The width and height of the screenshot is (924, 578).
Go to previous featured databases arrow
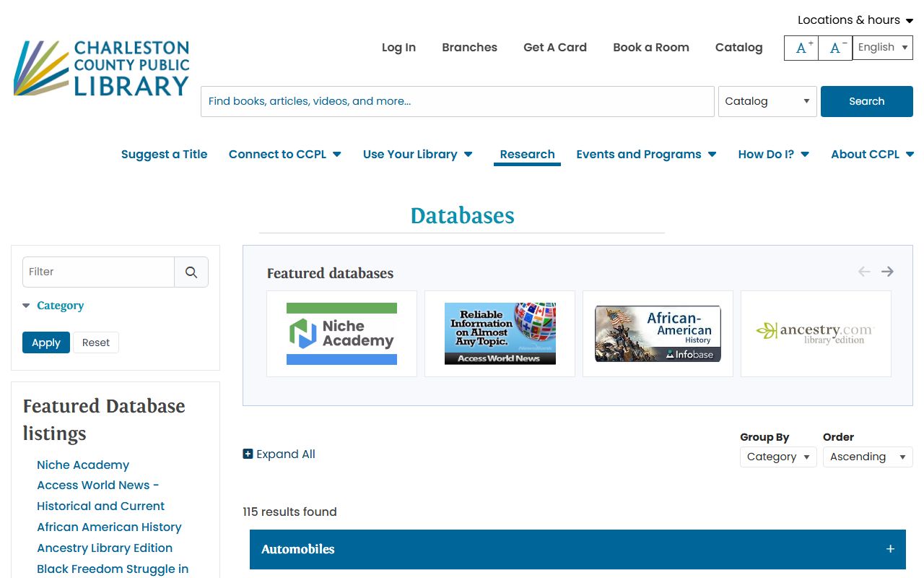point(864,272)
